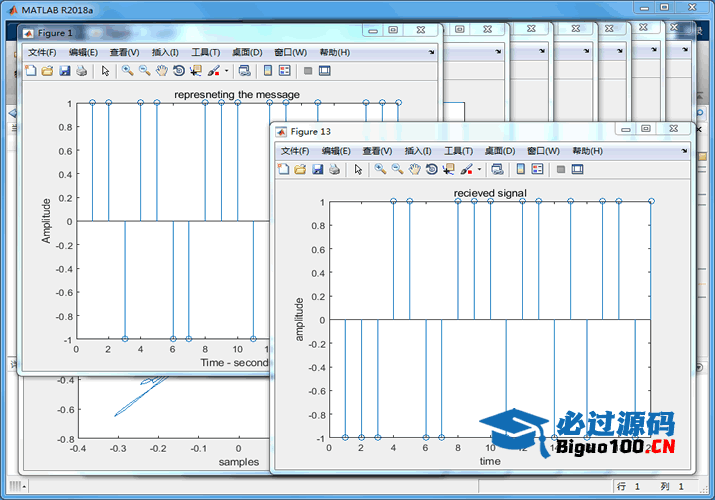The height and width of the screenshot is (500, 715).
Task: Select Rotate 3D tool in Figure 13
Action: pyautogui.click(x=431, y=169)
